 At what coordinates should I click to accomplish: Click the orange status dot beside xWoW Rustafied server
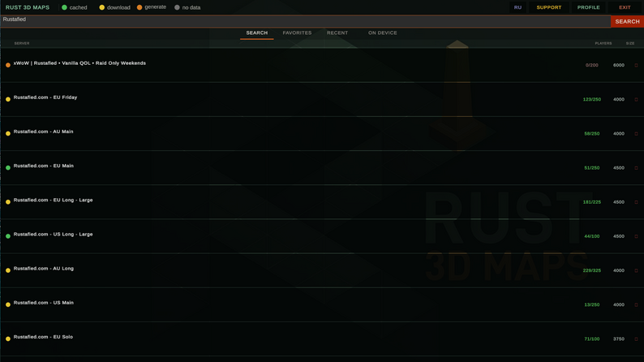tap(8, 65)
